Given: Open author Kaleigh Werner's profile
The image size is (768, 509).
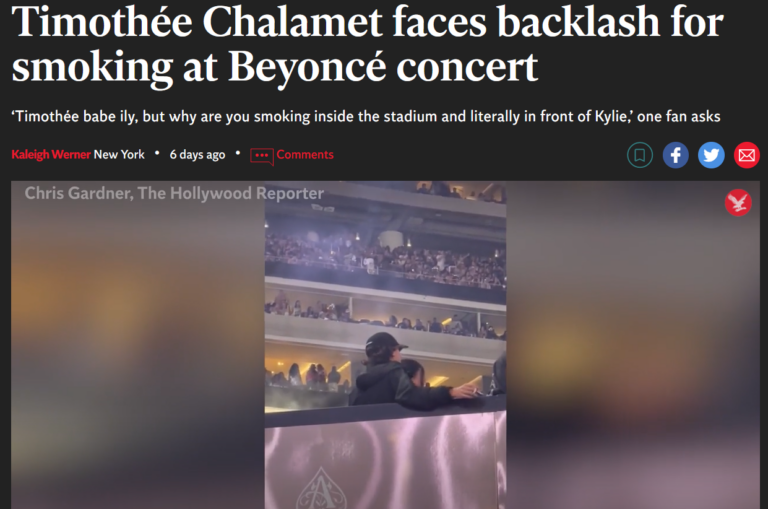Looking at the screenshot, I should click(51, 155).
